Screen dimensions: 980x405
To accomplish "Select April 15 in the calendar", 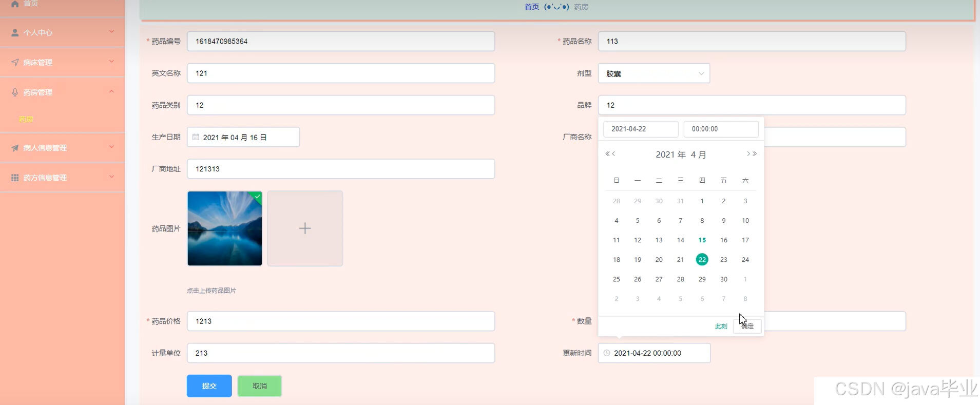I will click(702, 240).
